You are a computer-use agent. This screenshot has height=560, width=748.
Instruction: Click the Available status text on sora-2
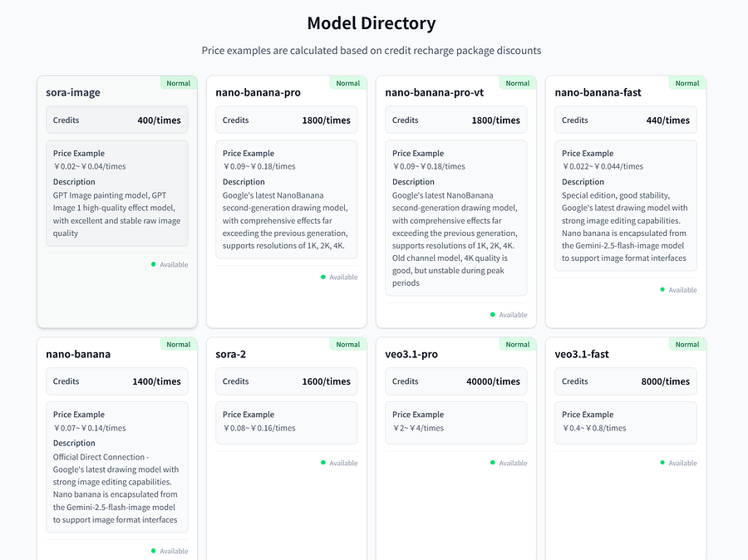343,463
